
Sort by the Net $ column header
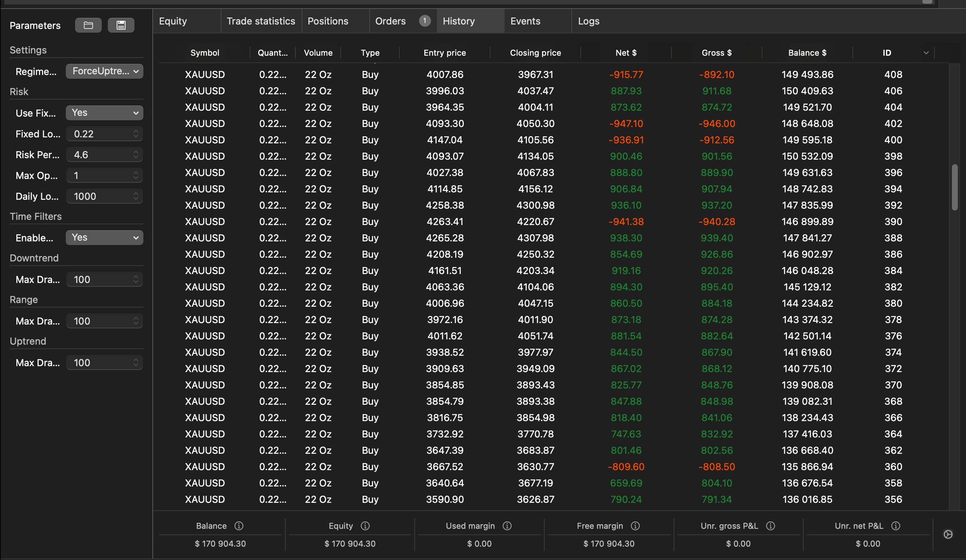[626, 53]
